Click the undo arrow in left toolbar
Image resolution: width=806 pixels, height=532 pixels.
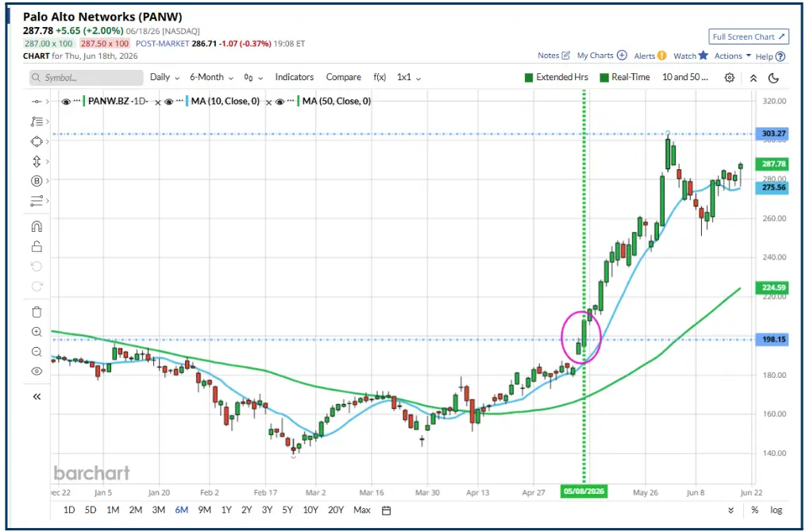37,266
